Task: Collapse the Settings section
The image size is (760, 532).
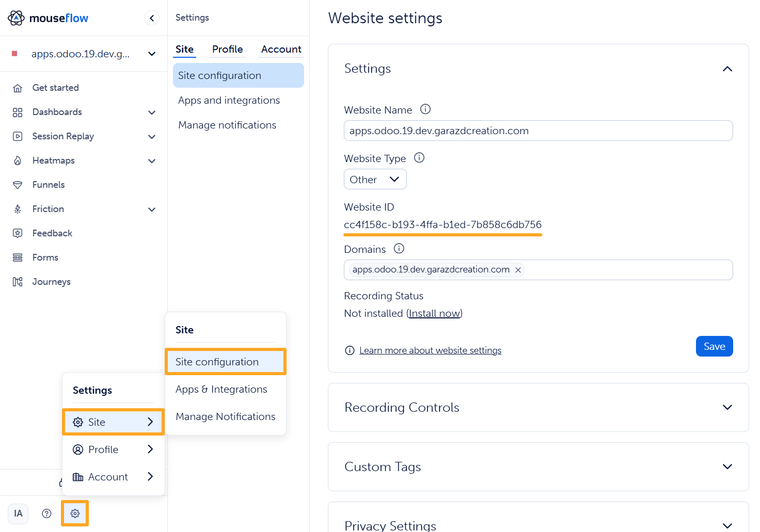Action: pos(727,69)
